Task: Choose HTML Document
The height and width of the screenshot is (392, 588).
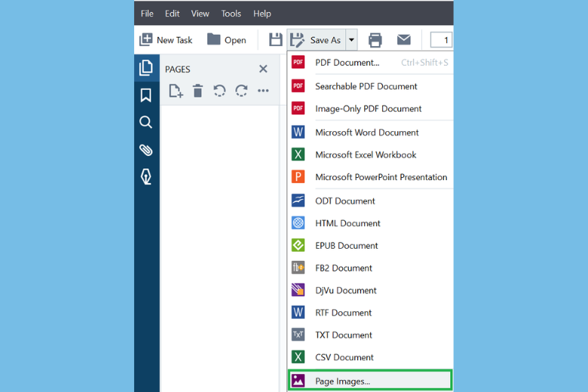Action: click(x=370, y=223)
